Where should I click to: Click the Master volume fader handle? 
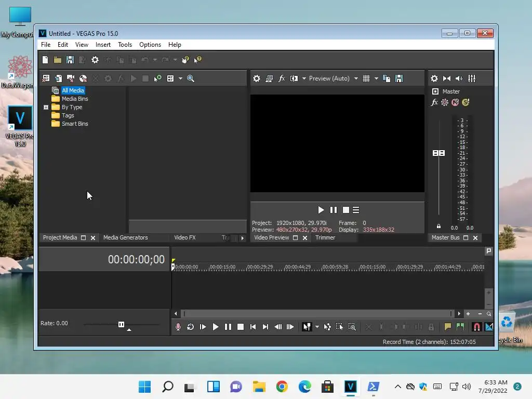tap(438, 153)
